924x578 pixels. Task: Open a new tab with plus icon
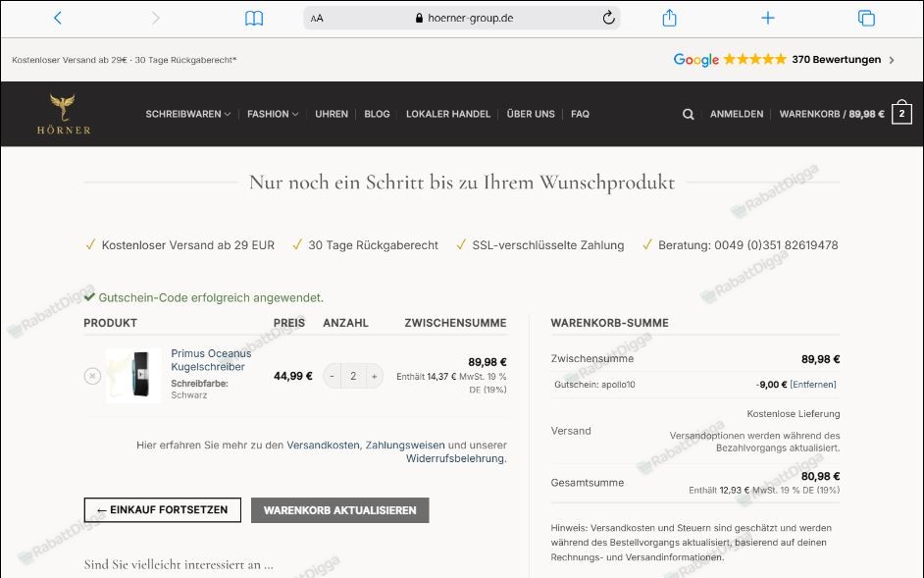click(768, 18)
